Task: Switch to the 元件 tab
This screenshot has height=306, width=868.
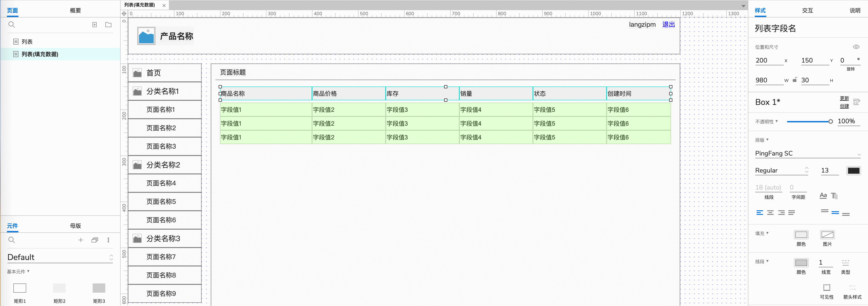Action: click(x=12, y=226)
